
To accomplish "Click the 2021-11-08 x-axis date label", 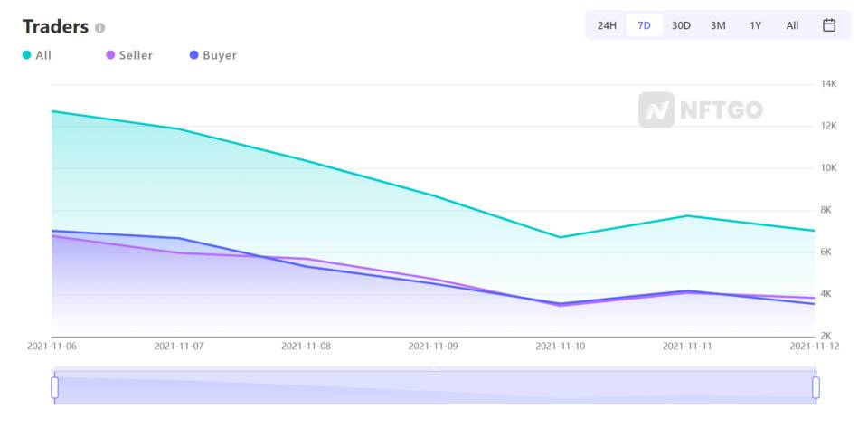I will point(307,346).
